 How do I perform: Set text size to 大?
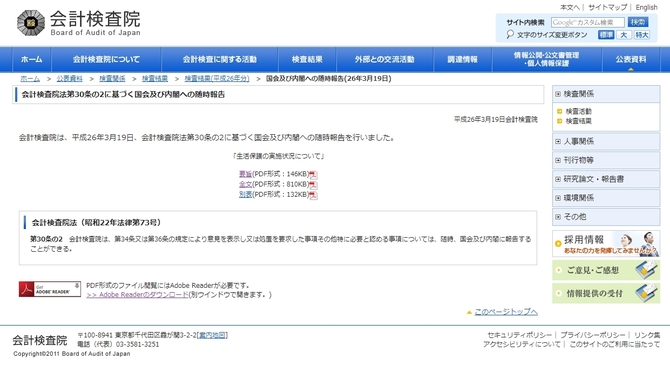click(x=623, y=35)
